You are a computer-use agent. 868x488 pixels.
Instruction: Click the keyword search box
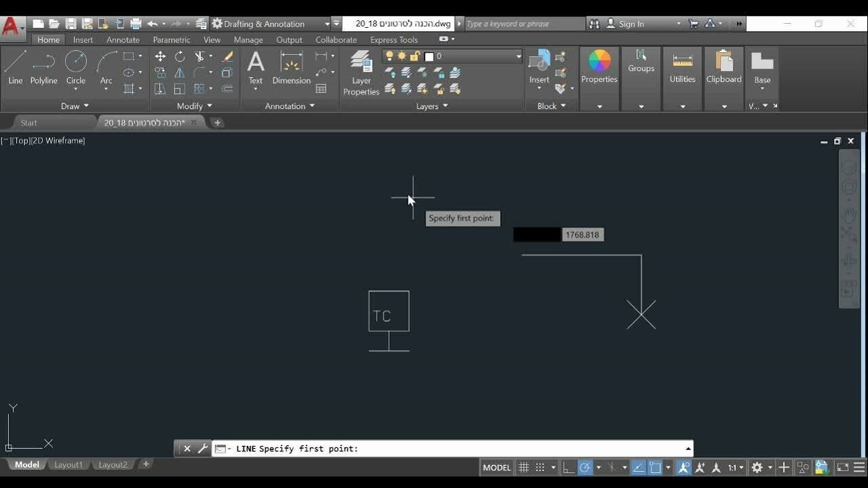tap(524, 24)
